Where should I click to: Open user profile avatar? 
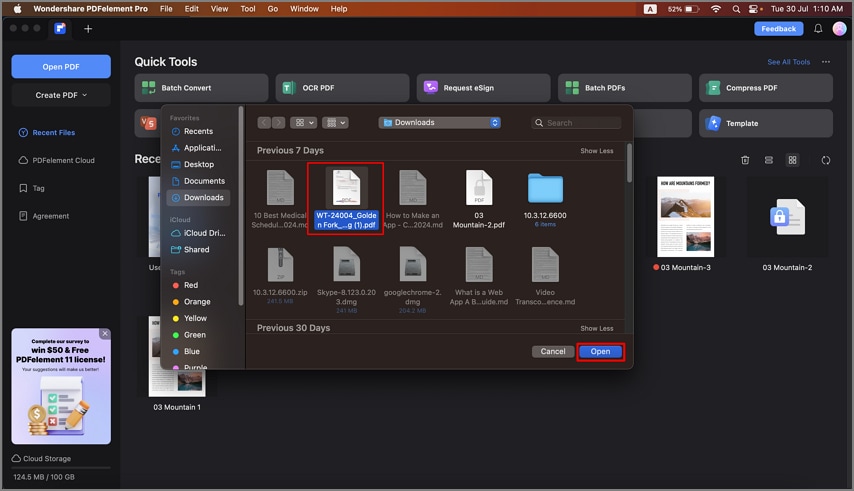click(x=839, y=29)
